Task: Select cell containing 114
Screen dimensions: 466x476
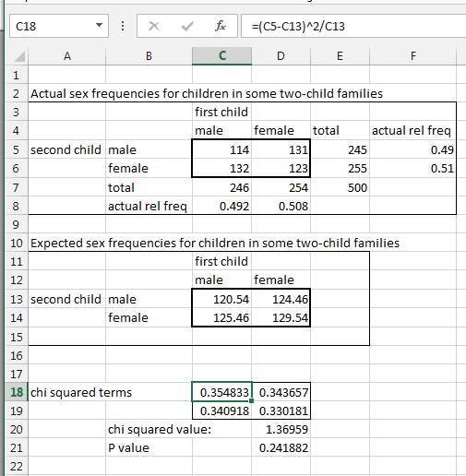Action: coord(221,149)
